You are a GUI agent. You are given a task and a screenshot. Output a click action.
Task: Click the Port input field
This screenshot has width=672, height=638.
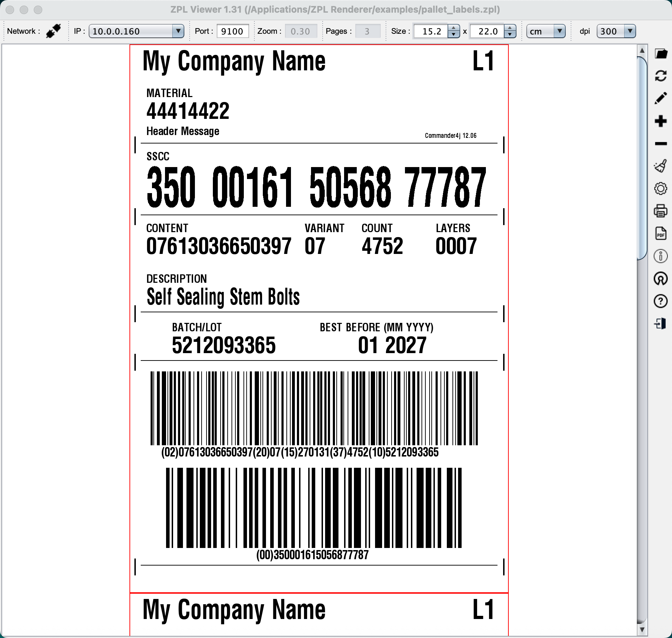(x=232, y=31)
